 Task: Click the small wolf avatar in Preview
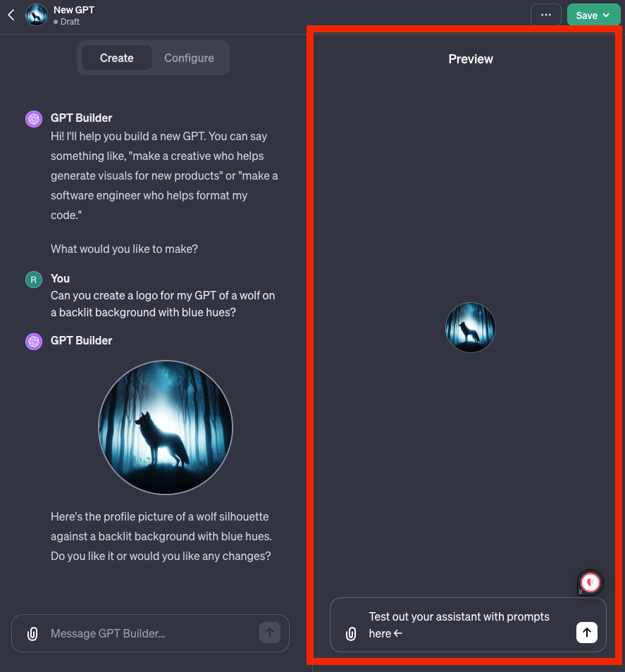click(470, 328)
